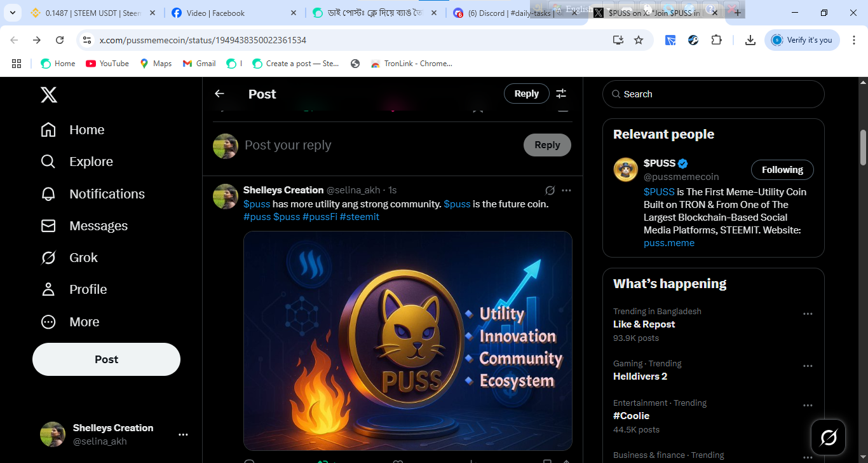Open the More menu in X sidebar

[70, 322]
